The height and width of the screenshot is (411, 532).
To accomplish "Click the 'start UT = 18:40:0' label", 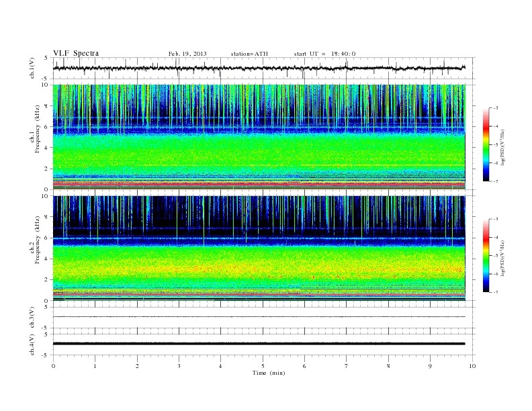I will 324,54.
